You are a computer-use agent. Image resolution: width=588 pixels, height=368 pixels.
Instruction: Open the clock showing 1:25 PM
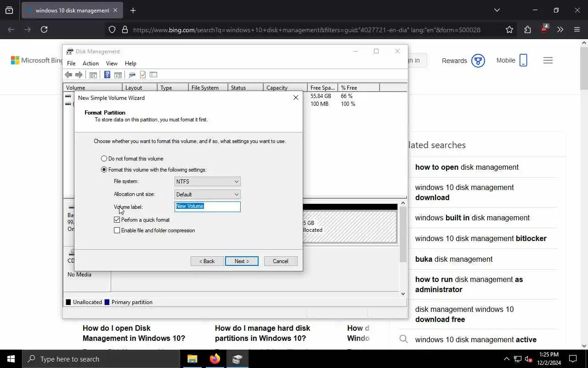[x=548, y=359]
